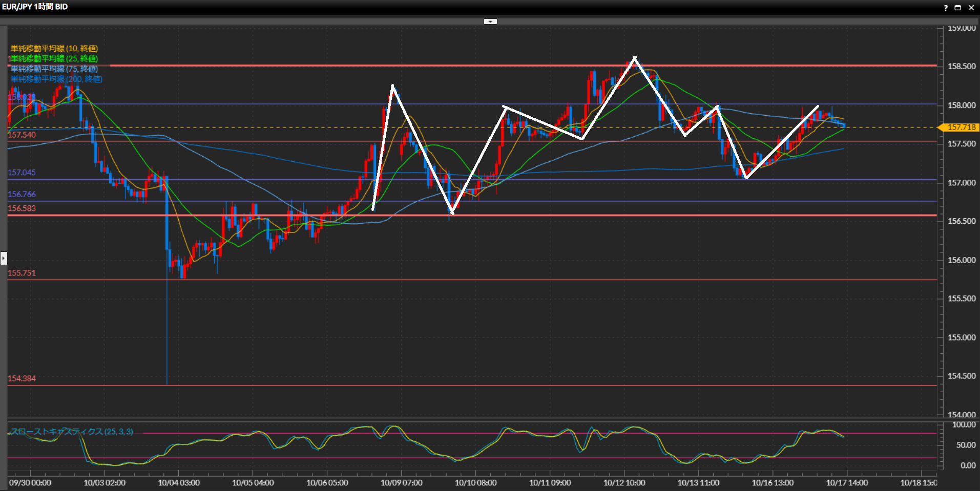
Task: Select the 155.751 horizontal line label
Action: pyautogui.click(x=22, y=273)
